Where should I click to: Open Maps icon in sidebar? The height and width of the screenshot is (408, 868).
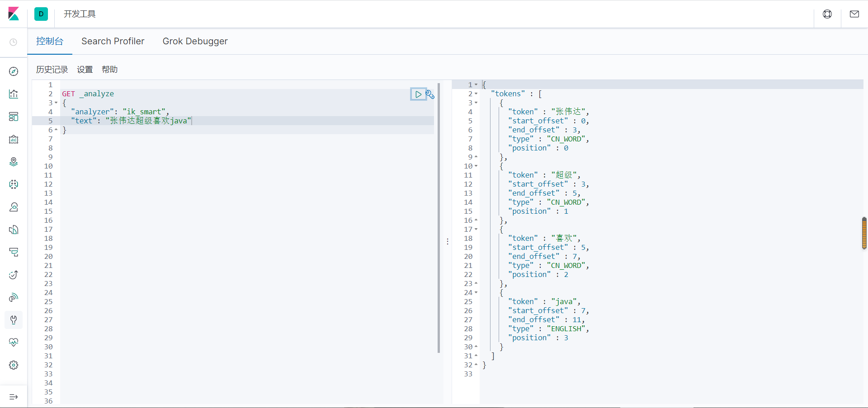[14, 162]
